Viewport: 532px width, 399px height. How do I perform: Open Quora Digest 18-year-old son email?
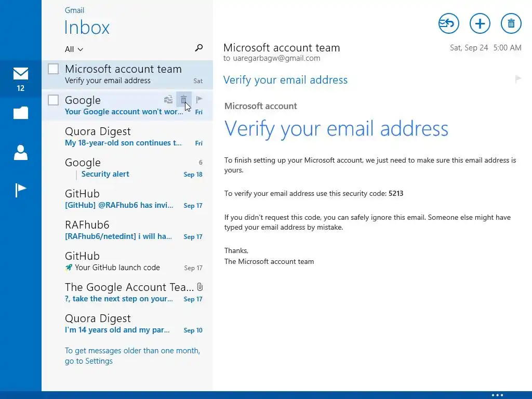[x=127, y=137]
